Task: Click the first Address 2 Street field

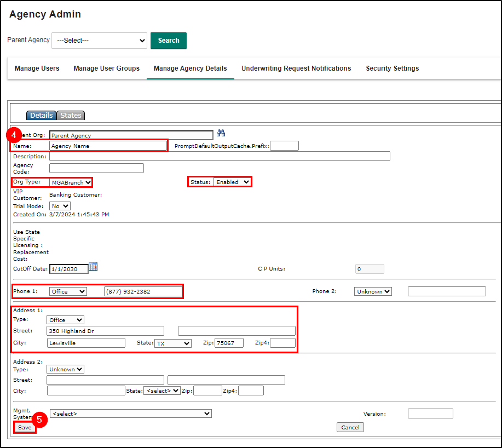Action: pos(105,380)
